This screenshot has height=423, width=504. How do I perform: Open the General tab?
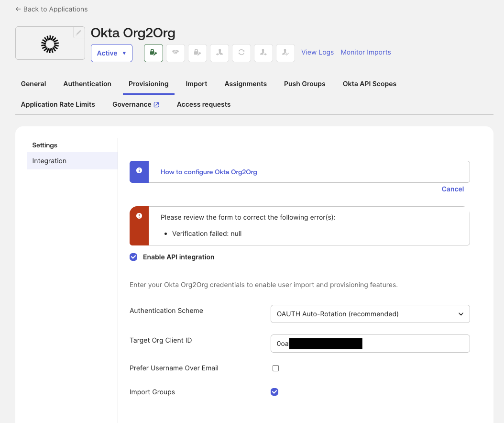pyautogui.click(x=33, y=84)
